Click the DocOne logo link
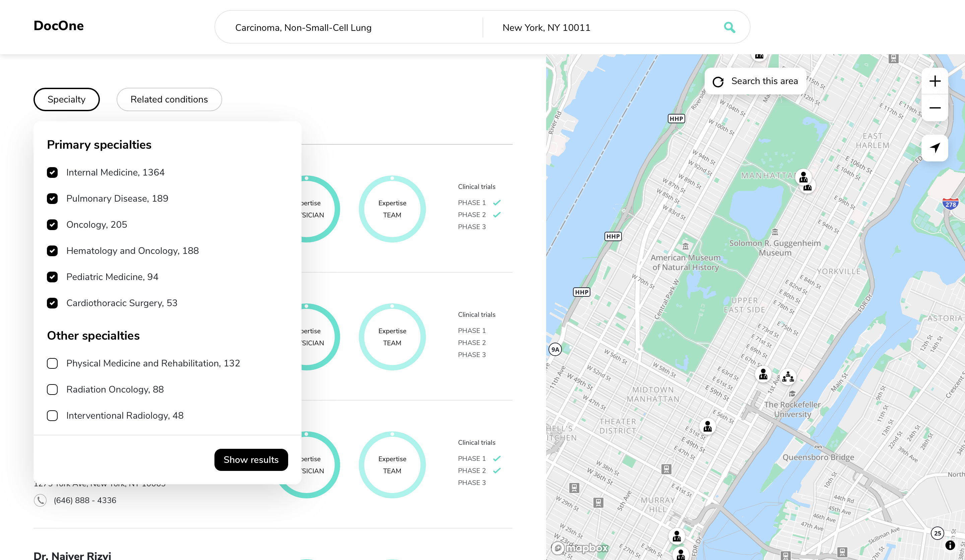The width and height of the screenshot is (965, 560). point(59,26)
